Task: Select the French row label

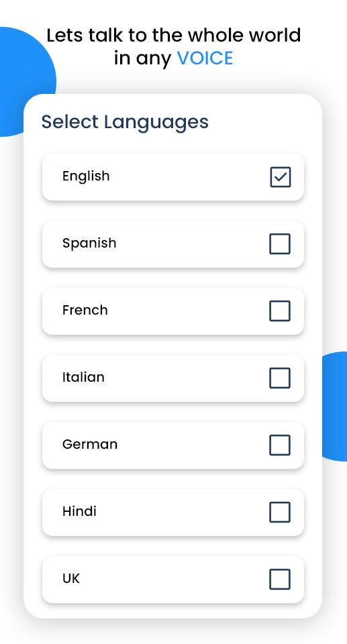Action: [x=85, y=310]
